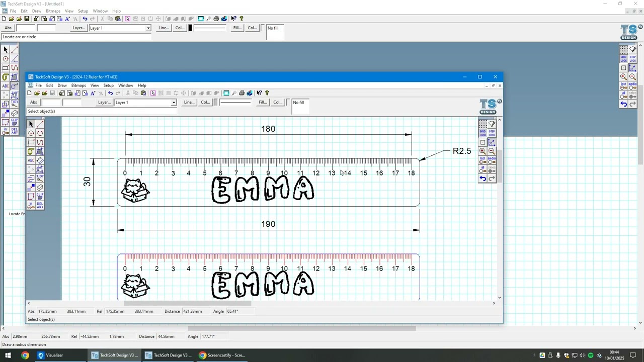Click the undo arrow in Ruler window view panel
This screenshot has height=362, width=644.
click(482, 178)
